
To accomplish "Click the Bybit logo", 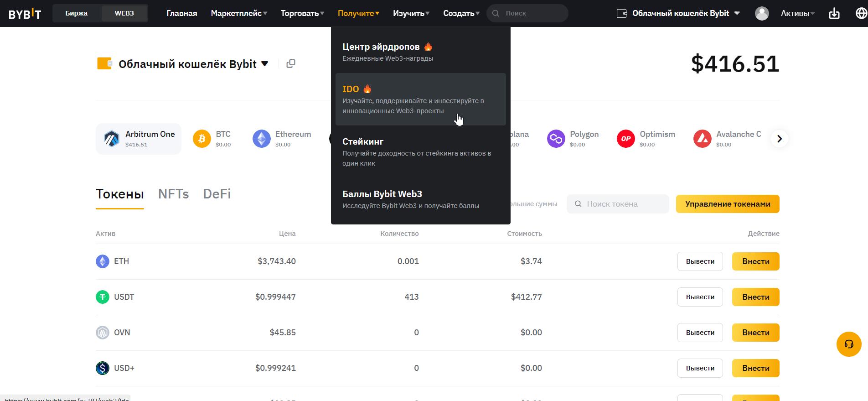I will coord(25,14).
